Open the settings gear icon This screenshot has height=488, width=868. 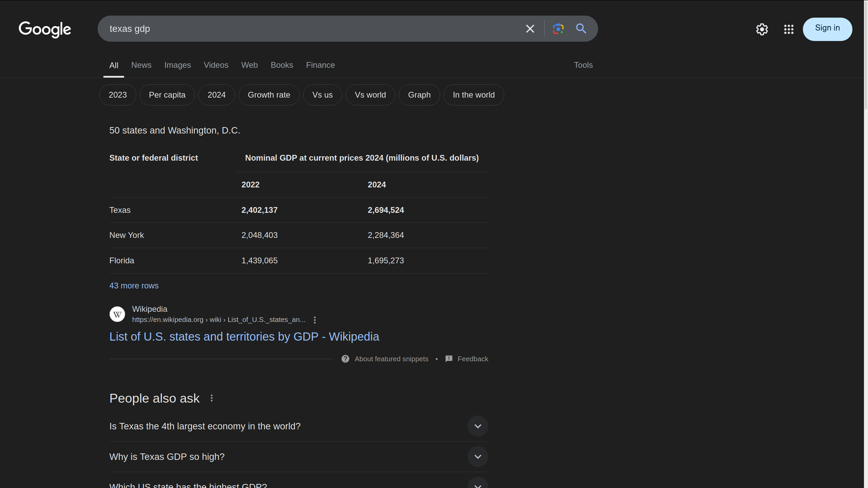coord(762,29)
